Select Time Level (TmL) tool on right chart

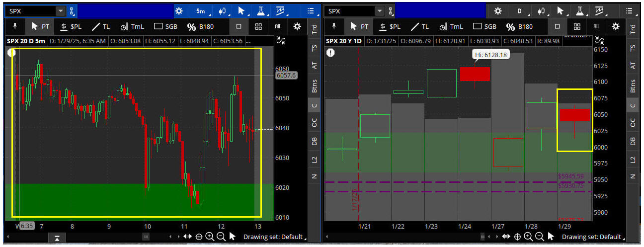[451, 26]
